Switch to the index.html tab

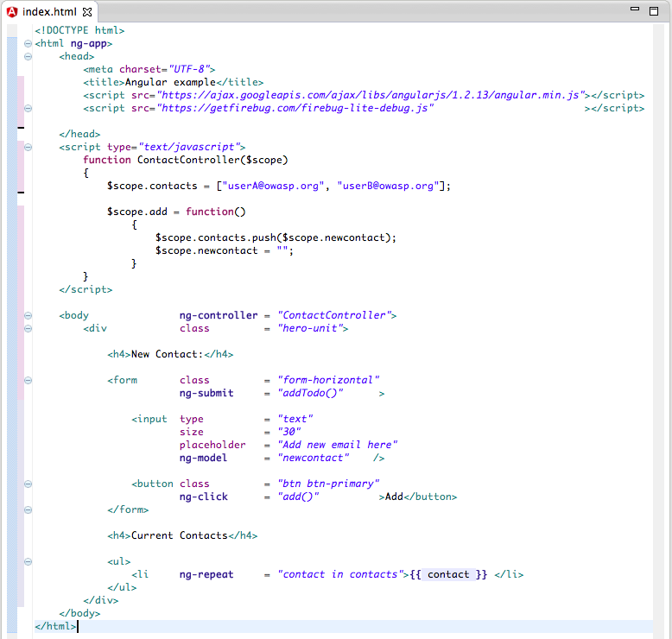pyautogui.click(x=49, y=12)
